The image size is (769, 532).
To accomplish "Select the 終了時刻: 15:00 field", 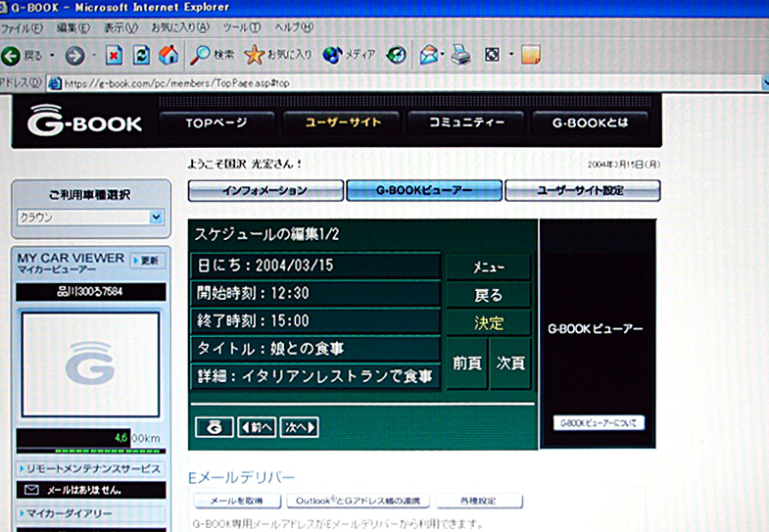I will (315, 321).
